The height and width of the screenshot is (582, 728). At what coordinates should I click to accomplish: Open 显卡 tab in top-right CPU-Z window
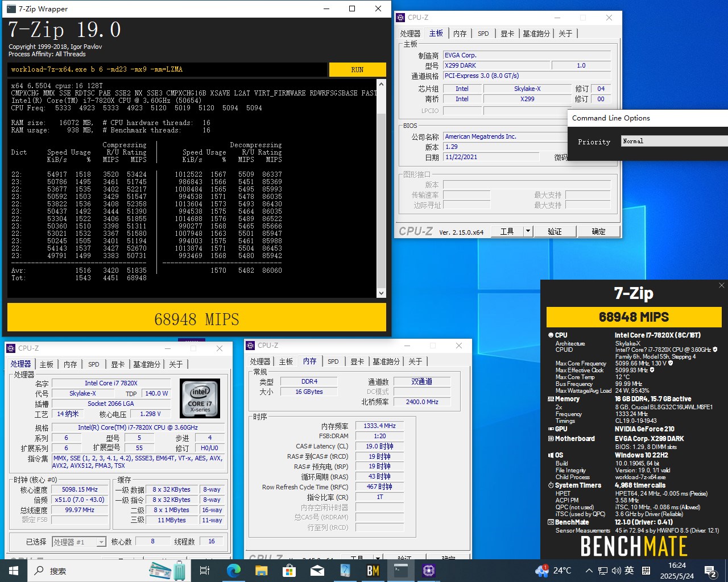tap(507, 34)
